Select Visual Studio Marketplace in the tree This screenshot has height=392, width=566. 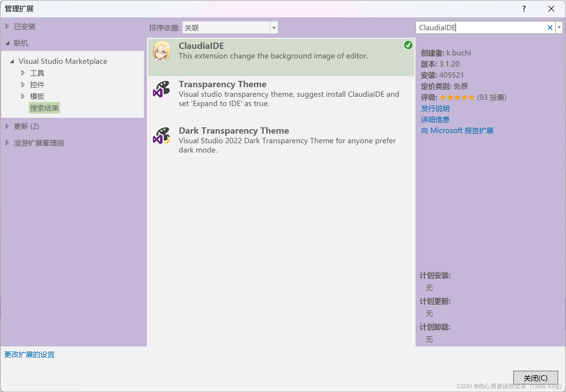click(x=63, y=61)
